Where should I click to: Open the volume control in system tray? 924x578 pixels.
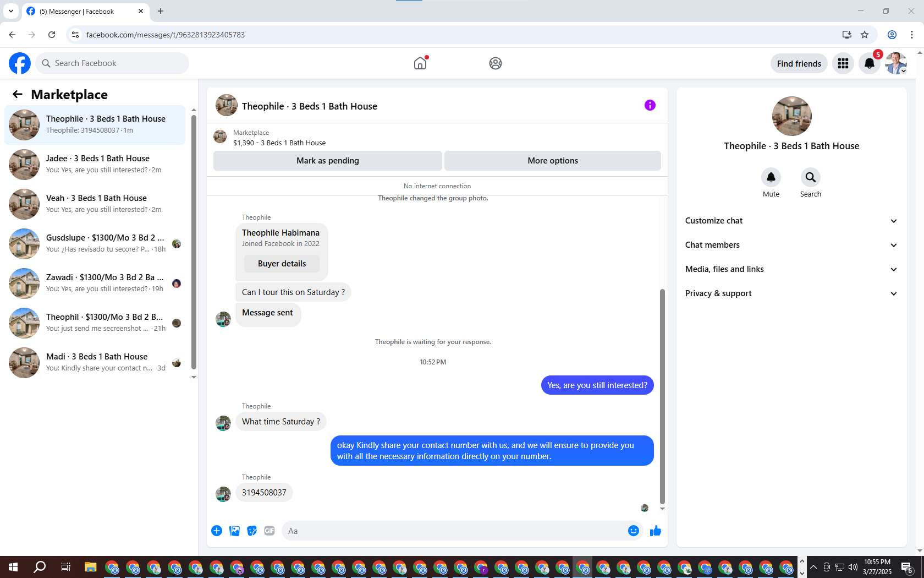click(853, 567)
